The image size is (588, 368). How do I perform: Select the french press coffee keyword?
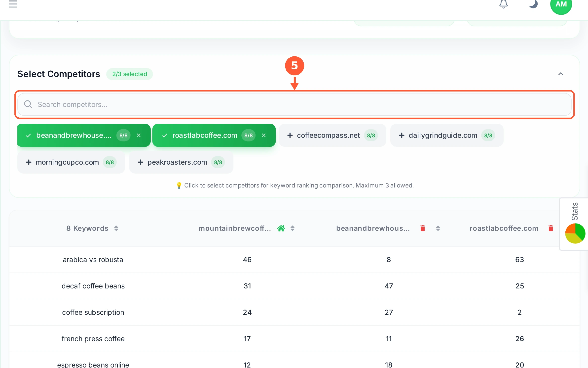[93, 339]
